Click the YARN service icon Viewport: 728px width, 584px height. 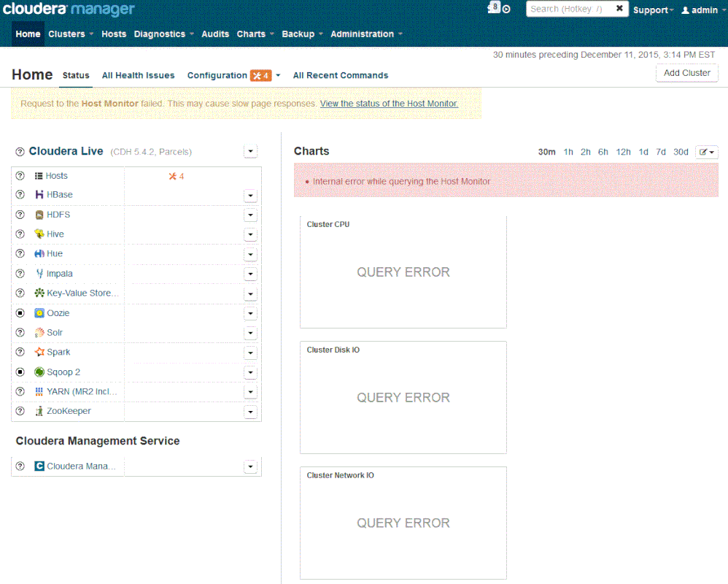(39, 392)
